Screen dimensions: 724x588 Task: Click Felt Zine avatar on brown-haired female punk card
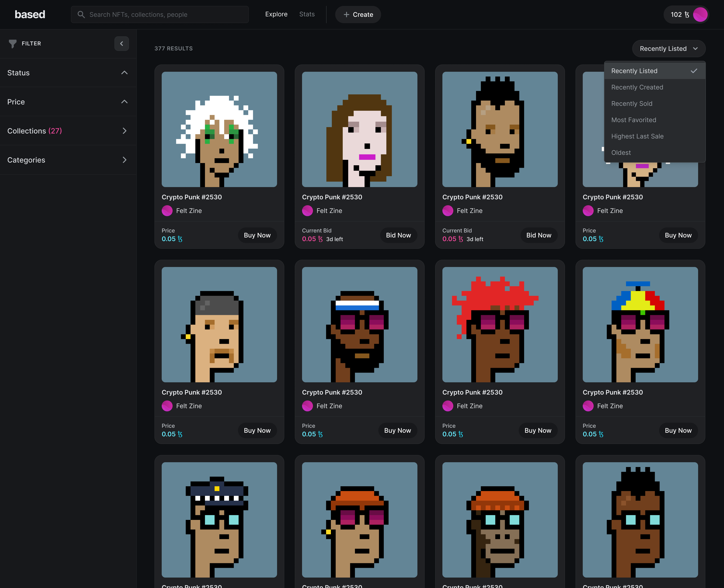pos(307,211)
